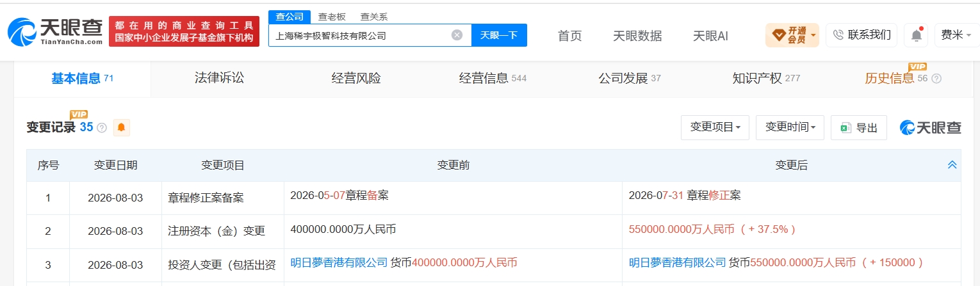The height and width of the screenshot is (286, 980).
Task: Click the 章程修正案备案 cell
Action: (222, 198)
